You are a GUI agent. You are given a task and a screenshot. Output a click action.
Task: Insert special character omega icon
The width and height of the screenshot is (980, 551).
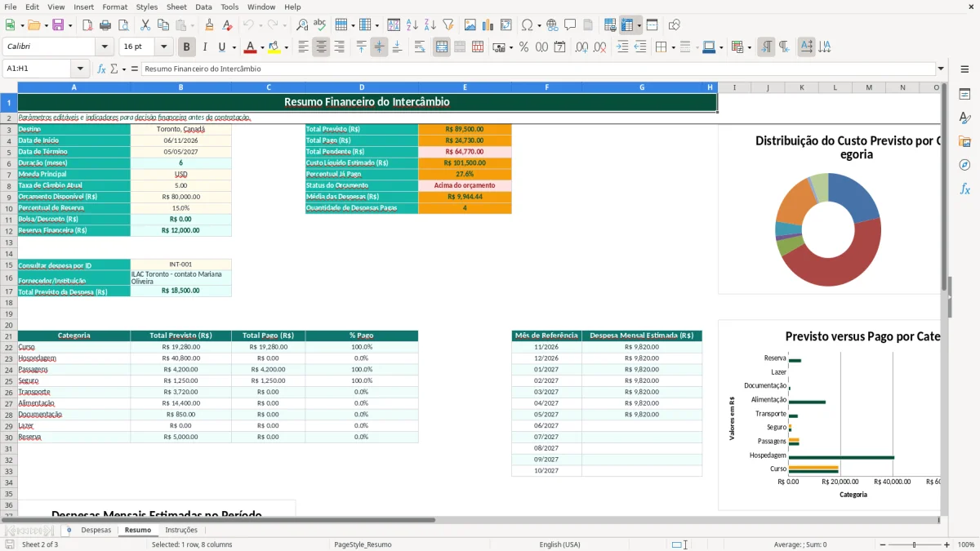coord(527,25)
